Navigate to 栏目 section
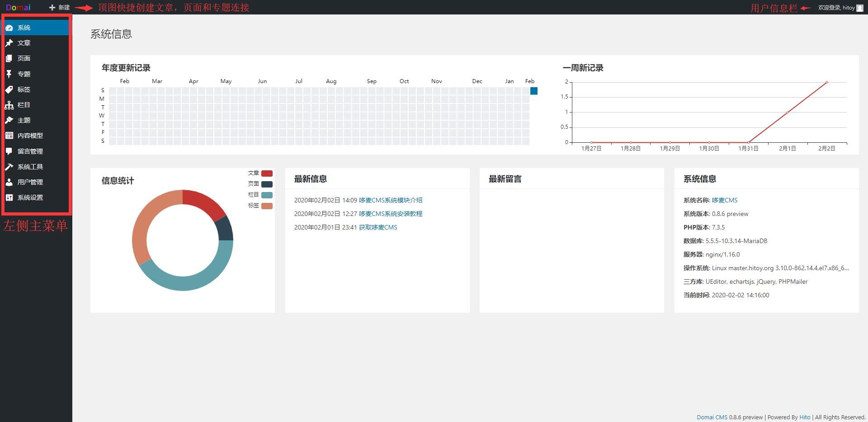 point(36,105)
